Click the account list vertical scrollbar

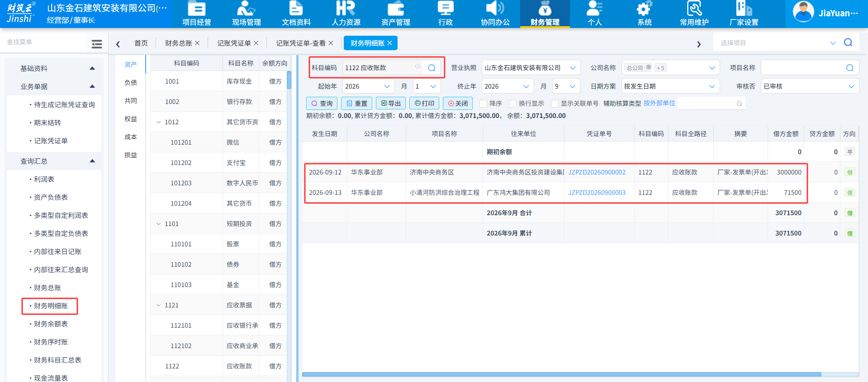coord(289,80)
